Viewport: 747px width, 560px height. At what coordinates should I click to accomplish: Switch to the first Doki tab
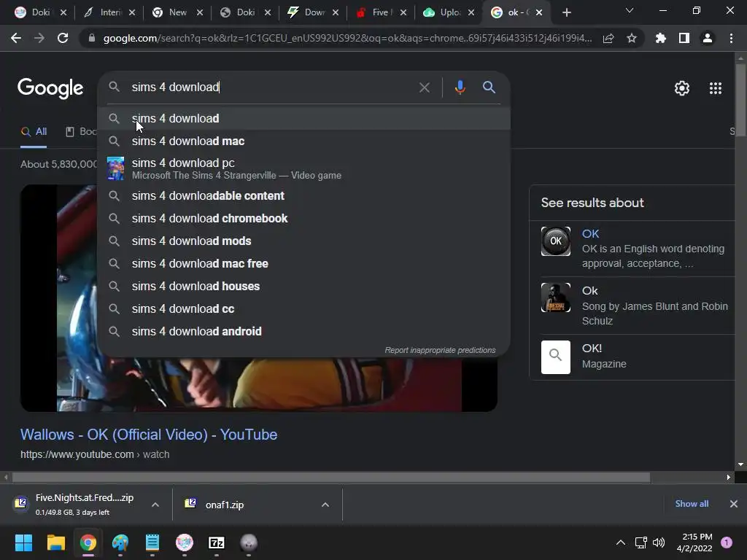[33, 12]
